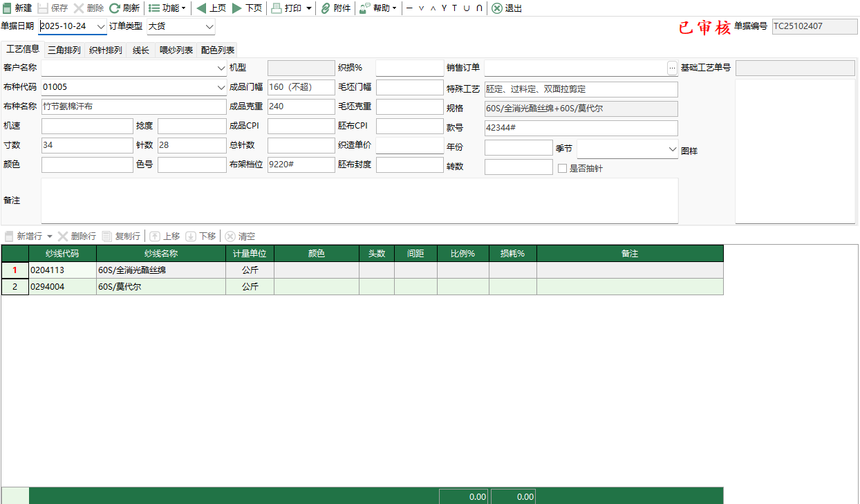Expand the 单据日期 date dropdown
The image size is (860, 504).
coord(101,26)
